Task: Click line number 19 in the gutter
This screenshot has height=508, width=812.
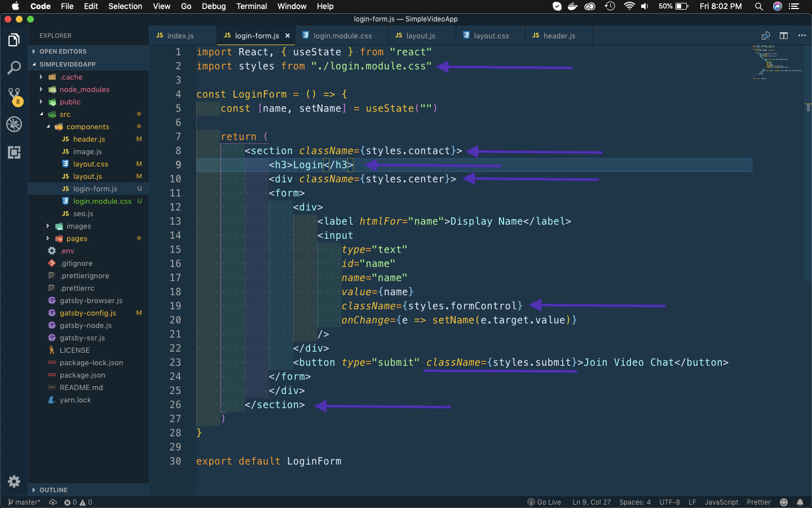Action: (175, 306)
